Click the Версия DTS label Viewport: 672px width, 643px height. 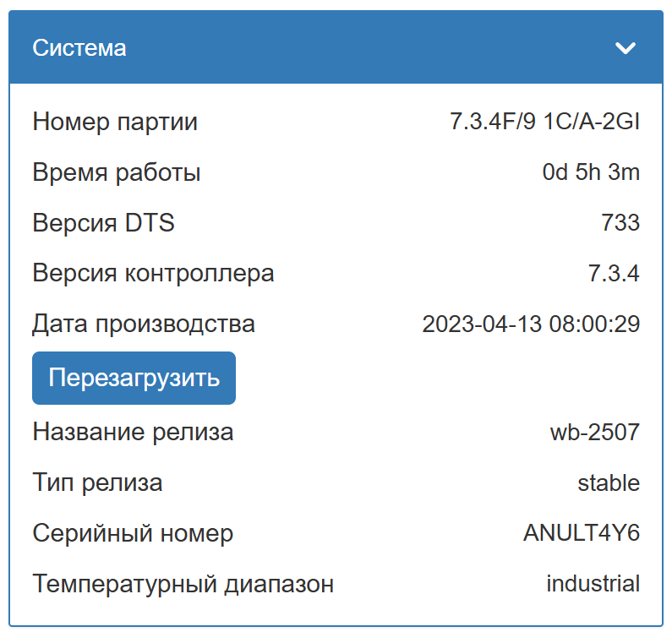(104, 224)
